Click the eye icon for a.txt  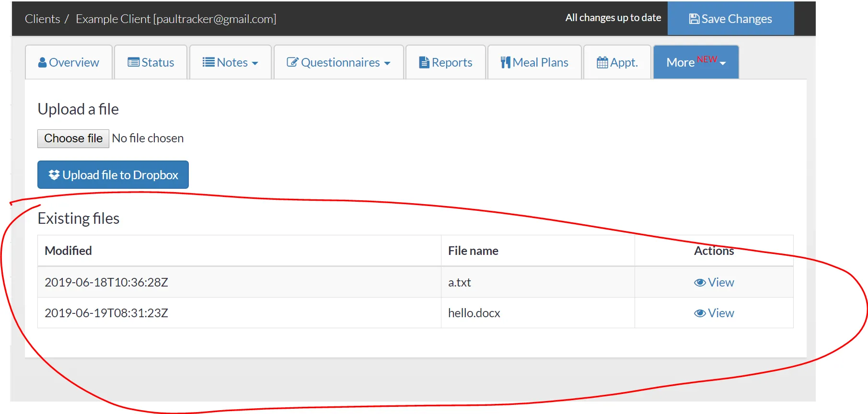(700, 283)
